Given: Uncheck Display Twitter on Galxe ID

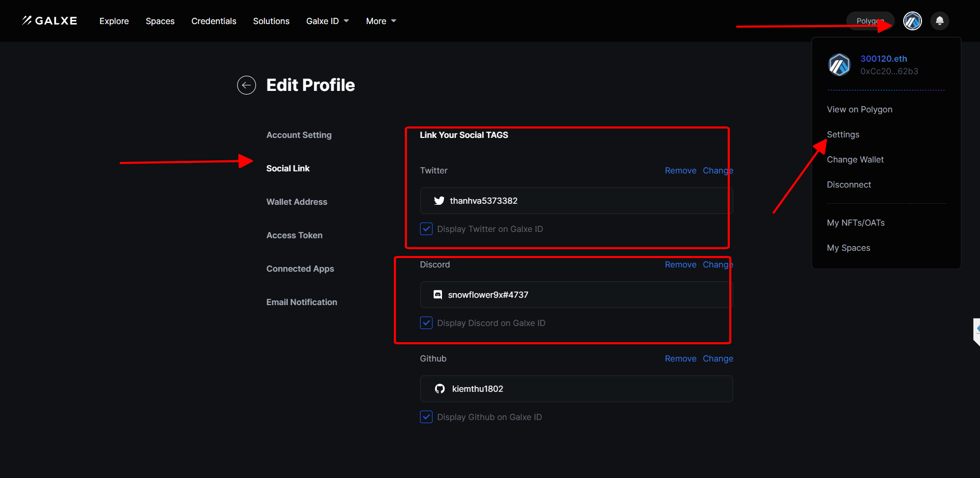Looking at the screenshot, I should [x=426, y=229].
